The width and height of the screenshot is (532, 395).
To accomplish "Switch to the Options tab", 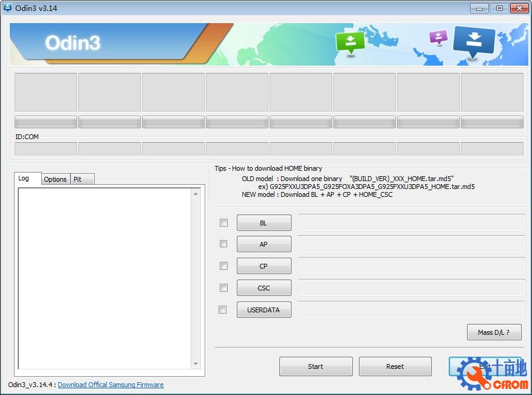I will point(55,179).
